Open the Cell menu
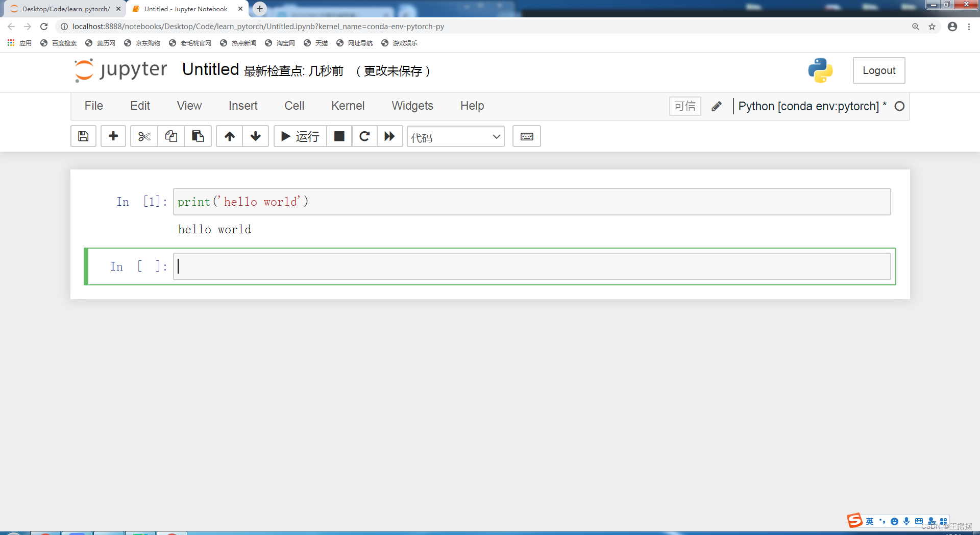Viewport: 980px width, 535px height. [295, 106]
